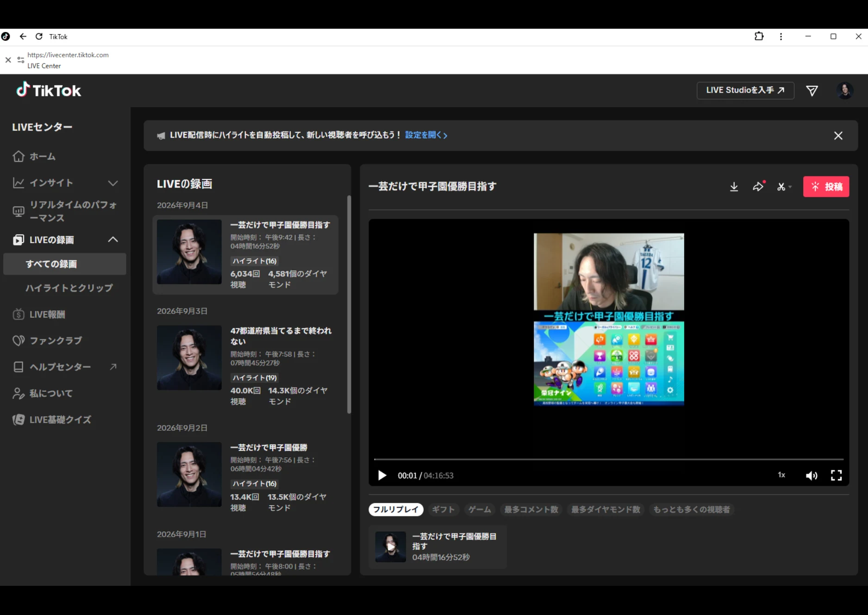Screen dimensions: 868x615
Task: Select the 最多コメント数 tab
Action: [x=531, y=509]
